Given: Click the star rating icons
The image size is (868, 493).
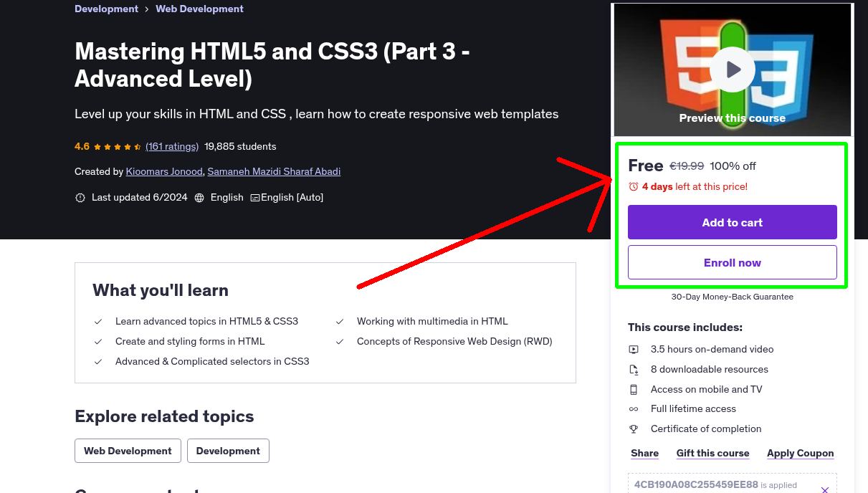Looking at the screenshot, I should [x=118, y=147].
